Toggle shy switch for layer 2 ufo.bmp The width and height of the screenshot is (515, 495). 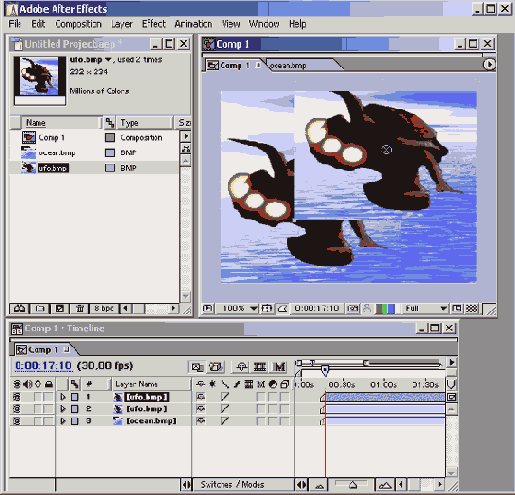200,409
